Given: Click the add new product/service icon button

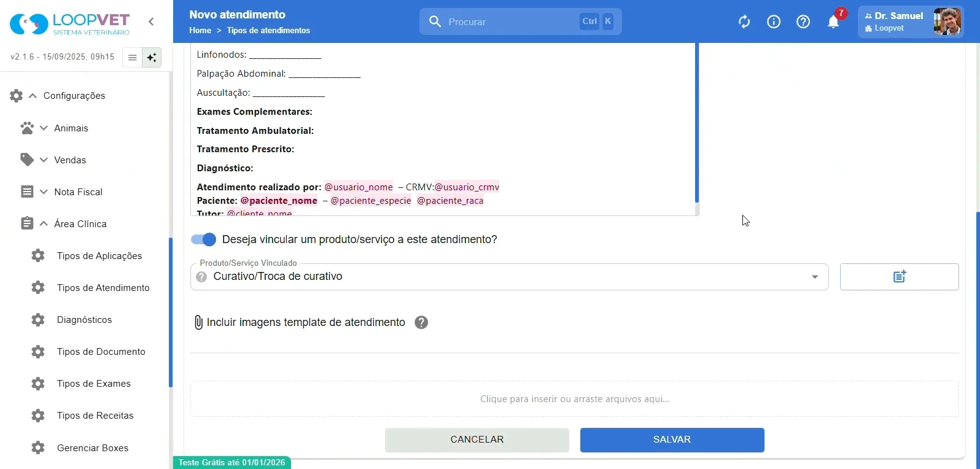Looking at the screenshot, I should point(899,277).
